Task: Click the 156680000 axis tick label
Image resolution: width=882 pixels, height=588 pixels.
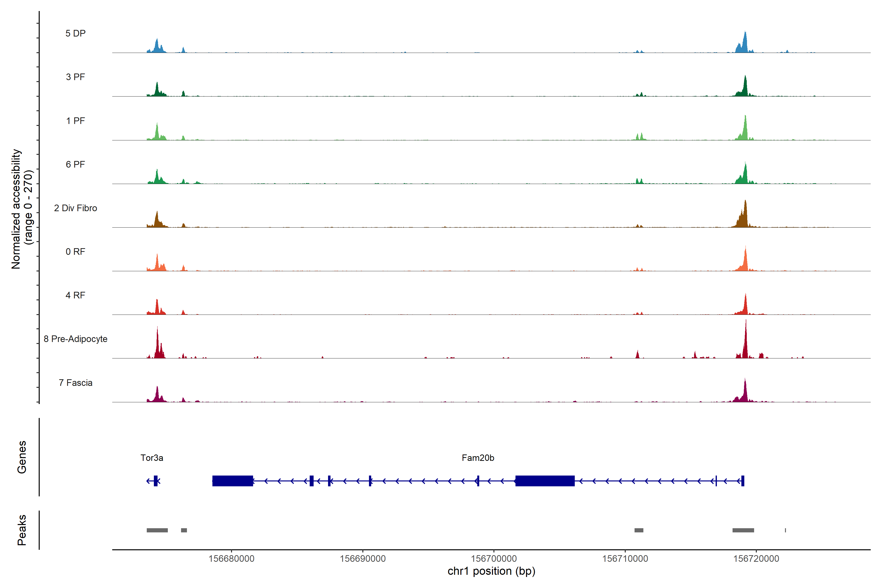Action: (x=231, y=558)
